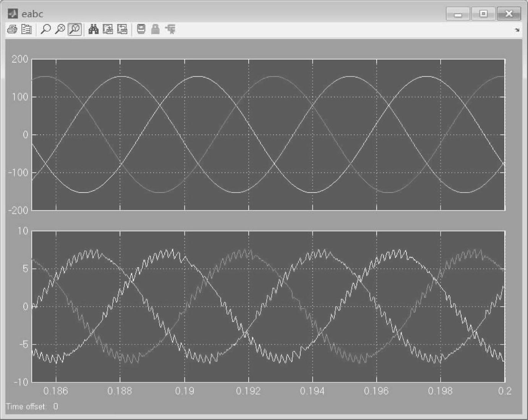Click the 0.192 time axis label
Image resolution: width=528 pixels, height=420 pixels.
pyautogui.click(x=248, y=391)
